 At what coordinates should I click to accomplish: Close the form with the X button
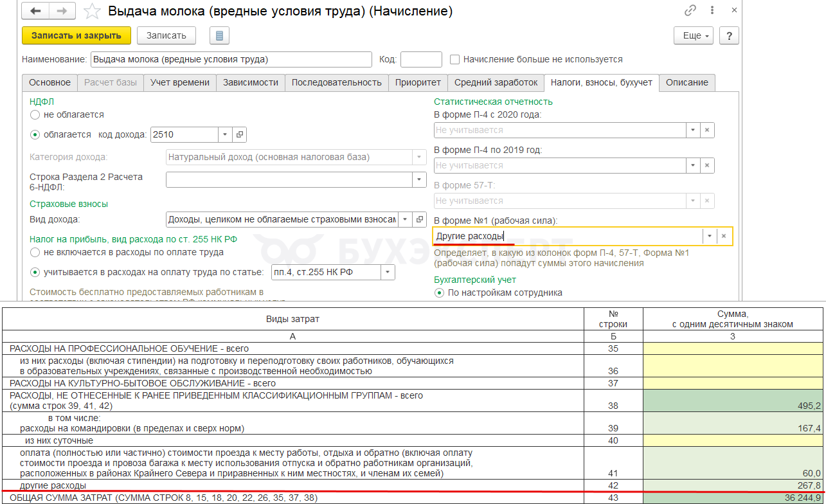[734, 10]
